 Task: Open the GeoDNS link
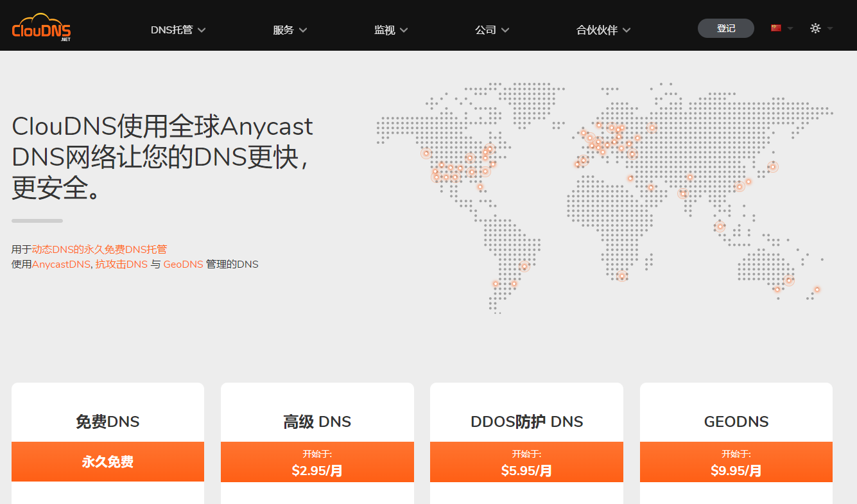tap(183, 264)
